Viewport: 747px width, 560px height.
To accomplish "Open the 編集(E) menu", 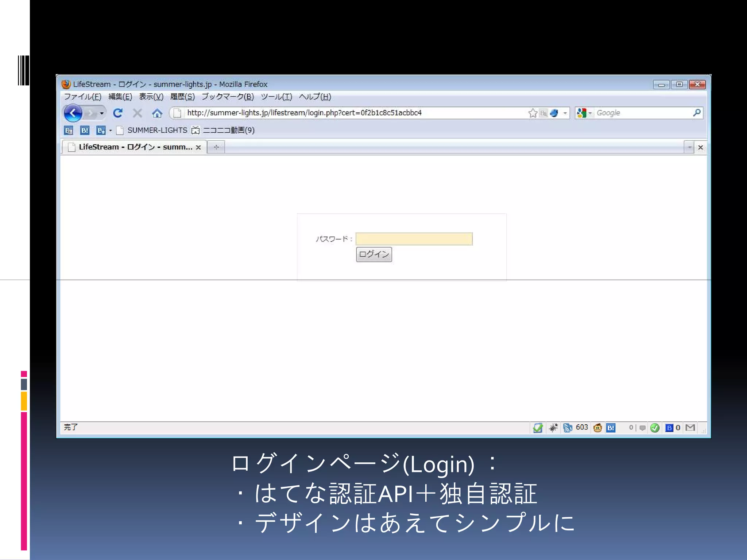I will coord(120,97).
